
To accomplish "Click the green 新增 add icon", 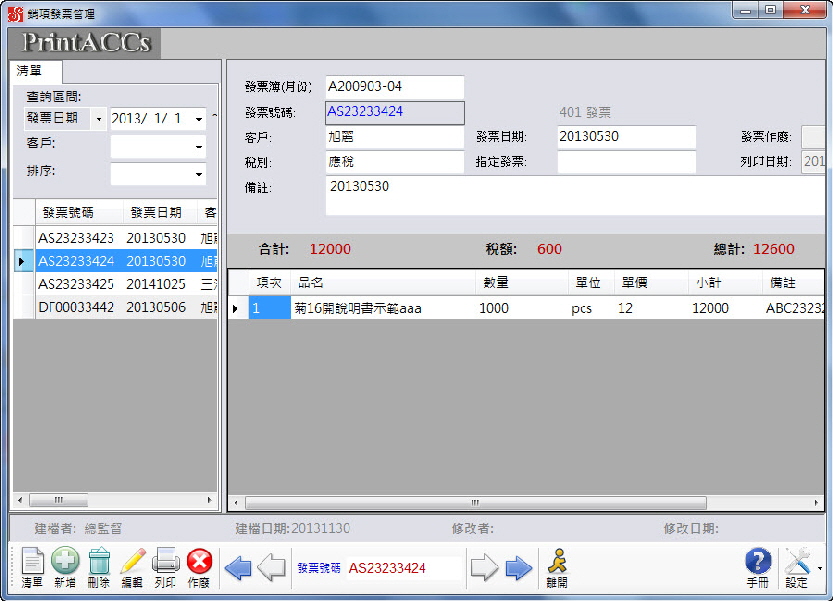I will [65, 567].
